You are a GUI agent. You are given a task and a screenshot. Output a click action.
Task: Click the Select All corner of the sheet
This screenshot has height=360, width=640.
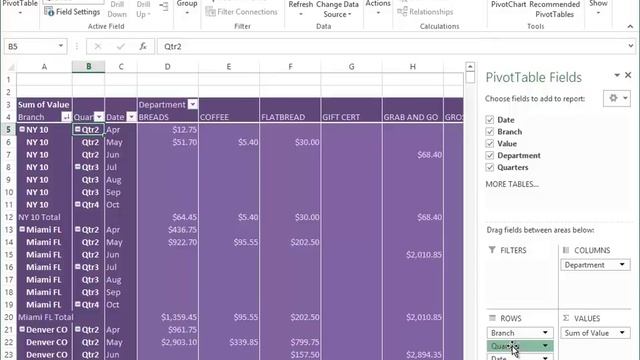click(10, 67)
